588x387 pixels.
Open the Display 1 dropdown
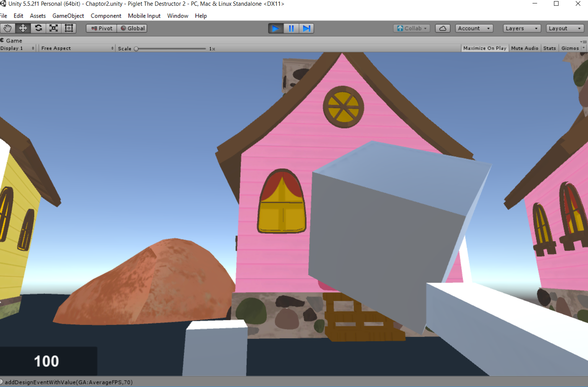(x=18, y=48)
